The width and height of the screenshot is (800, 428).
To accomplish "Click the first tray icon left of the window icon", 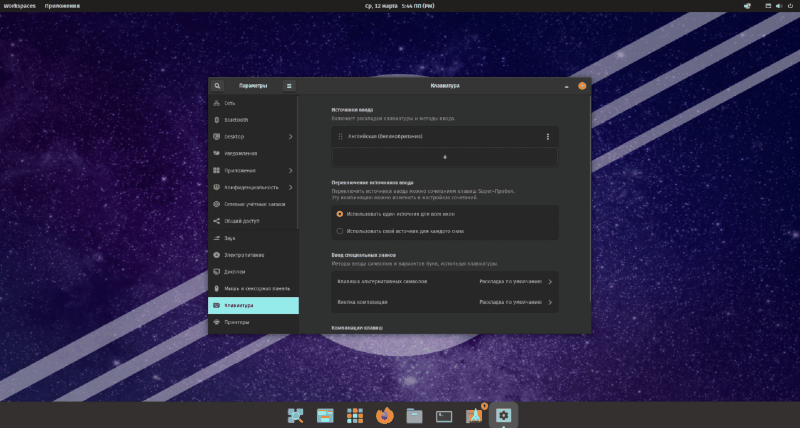I will point(747,6).
